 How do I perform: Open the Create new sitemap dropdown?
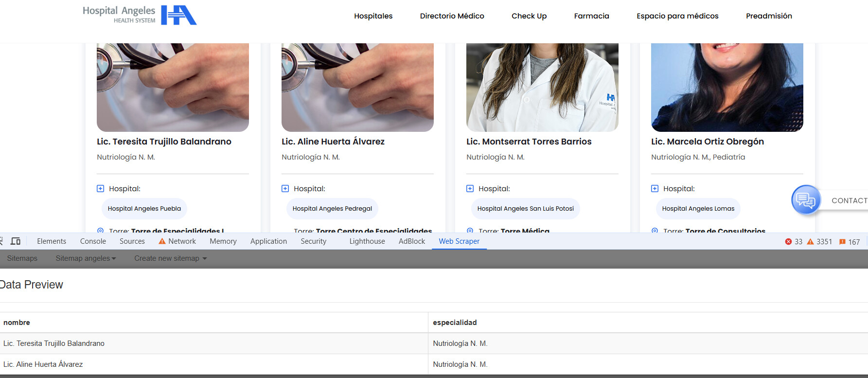(170, 258)
